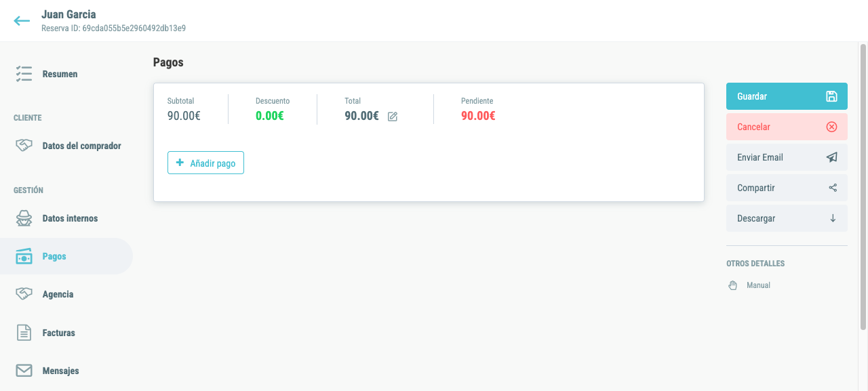
Task: Go back using the arrow icon
Action: point(22,21)
